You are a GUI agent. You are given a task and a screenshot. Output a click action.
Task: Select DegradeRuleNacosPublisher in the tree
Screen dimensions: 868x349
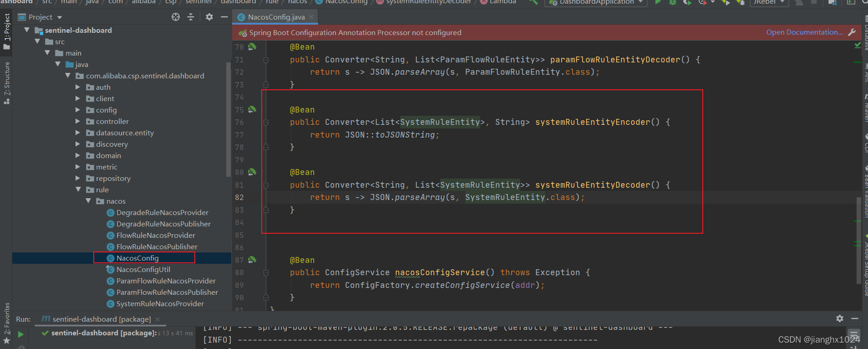(163, 224)
